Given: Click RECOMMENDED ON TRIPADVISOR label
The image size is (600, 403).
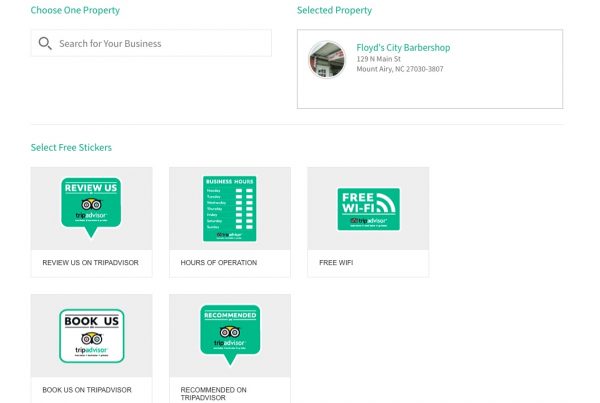Looking at the screenshot, I should (x=214, y=394).
